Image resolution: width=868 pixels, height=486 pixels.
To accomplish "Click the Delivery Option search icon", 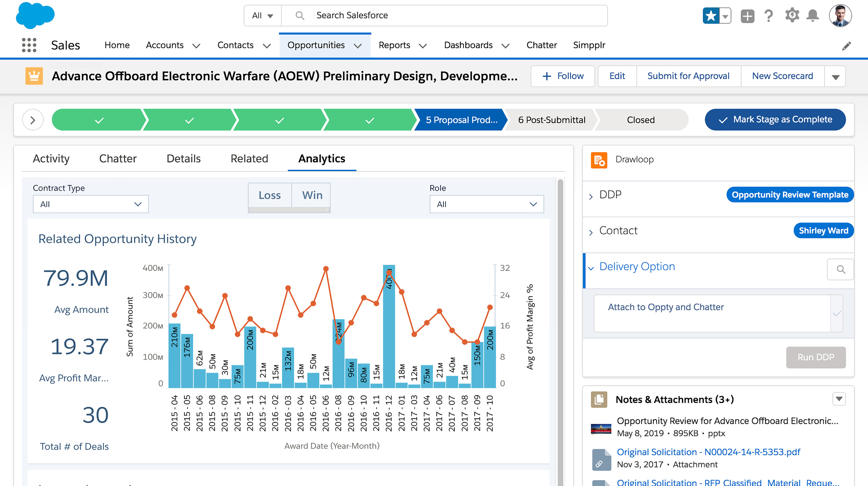I will [840, 269].
